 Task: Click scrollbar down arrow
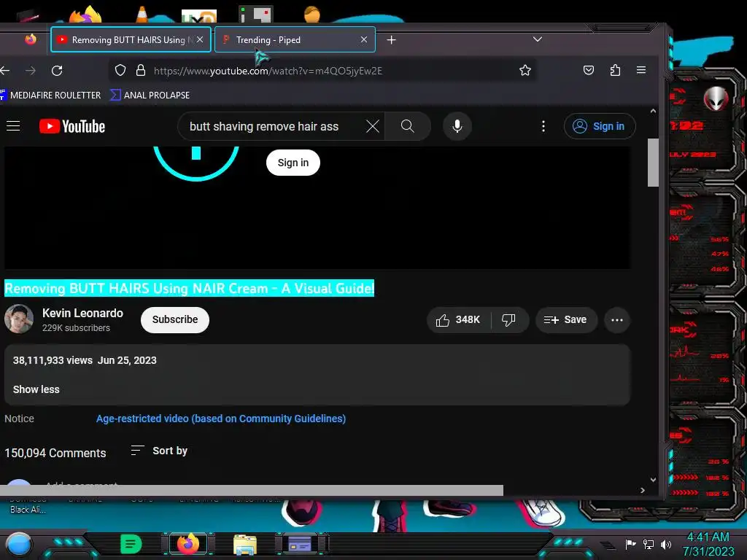click(x=653, y=480)
